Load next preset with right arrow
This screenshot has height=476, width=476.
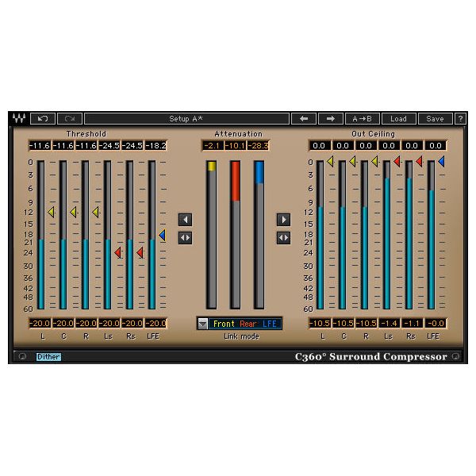pyautogui.click(x=331, y=119)
